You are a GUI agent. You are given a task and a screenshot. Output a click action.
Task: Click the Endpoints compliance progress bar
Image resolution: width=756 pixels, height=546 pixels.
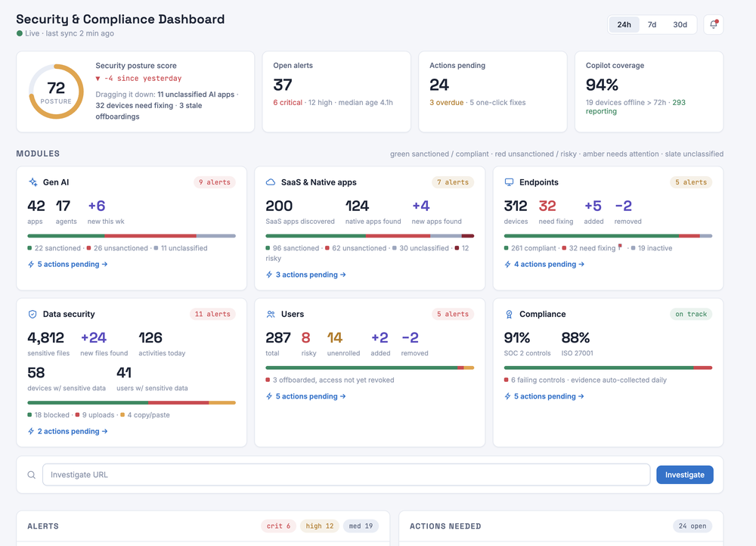coord(608,236)
